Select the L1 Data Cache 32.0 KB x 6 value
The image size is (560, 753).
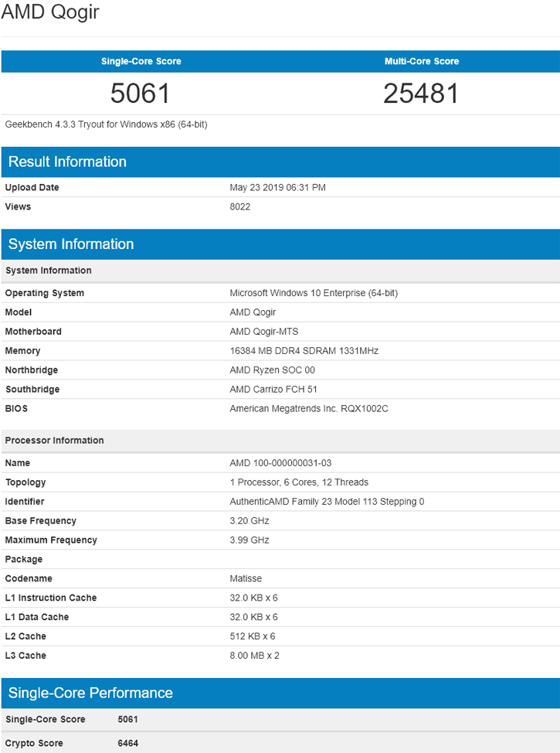click(253, 617)
